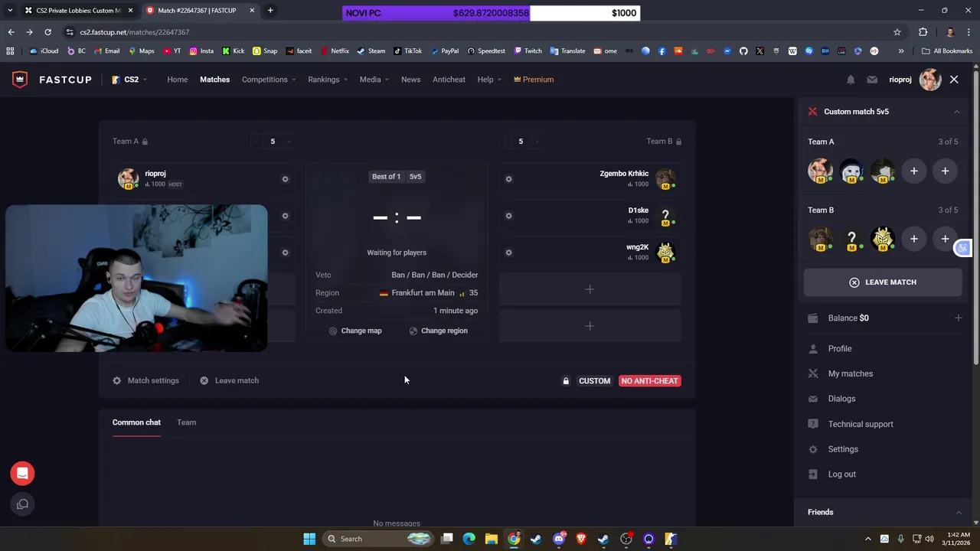
Task: Click the Windows taskbar search box
Action: tap(377, 539)
